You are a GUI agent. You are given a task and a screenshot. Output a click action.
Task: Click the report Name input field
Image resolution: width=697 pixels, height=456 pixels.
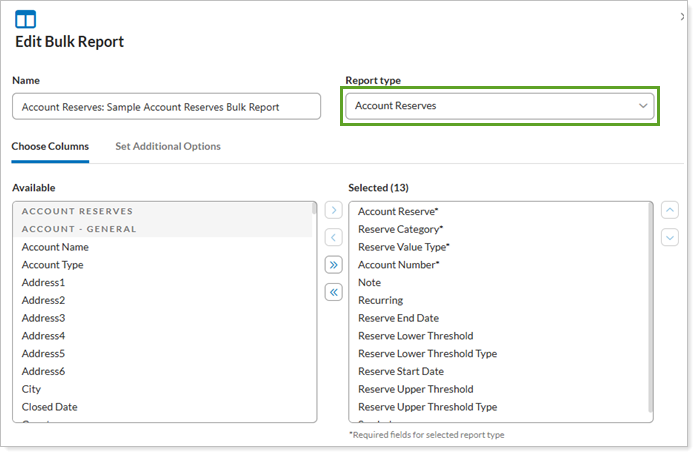(x=166, y=107)
